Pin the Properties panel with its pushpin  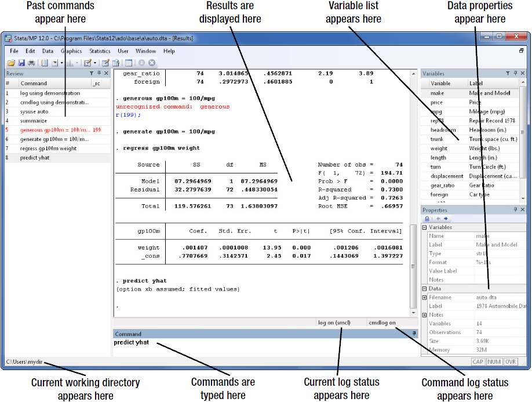(x=515, y=210)
